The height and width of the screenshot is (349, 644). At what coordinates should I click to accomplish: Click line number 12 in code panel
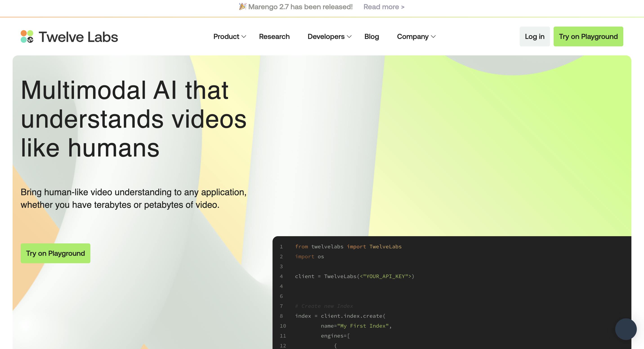[283, 346]
